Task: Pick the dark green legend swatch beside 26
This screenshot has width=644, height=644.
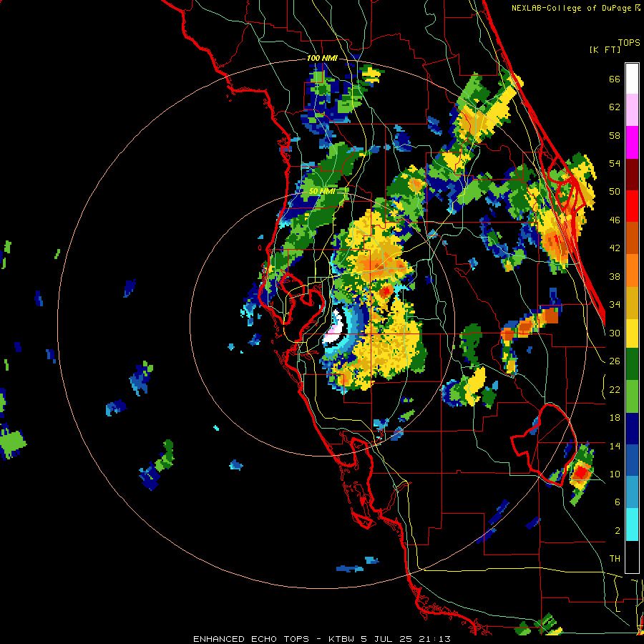Action: click(x=632, y=364)
